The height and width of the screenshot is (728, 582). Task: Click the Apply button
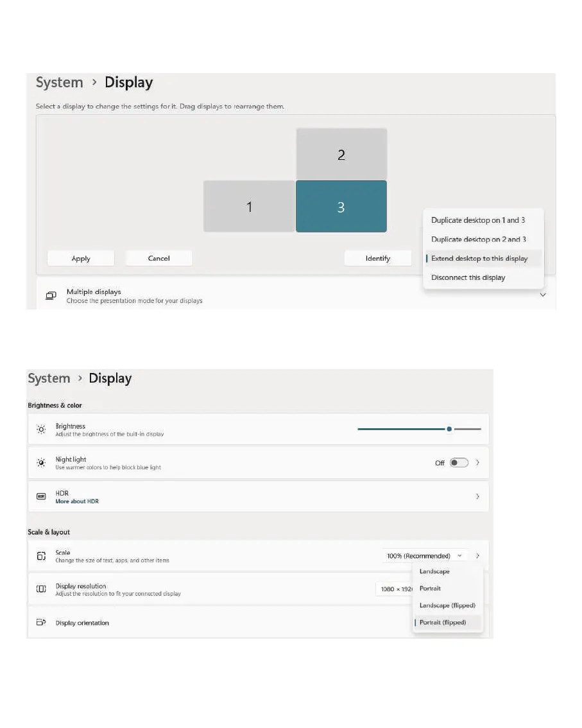click(81, 258)
